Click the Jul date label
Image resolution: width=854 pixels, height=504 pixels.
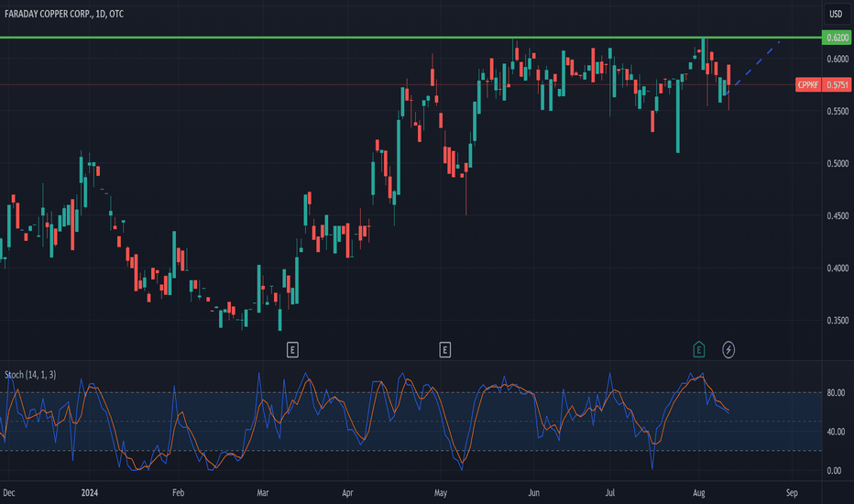pyautogui.click(x=610, y=493)
